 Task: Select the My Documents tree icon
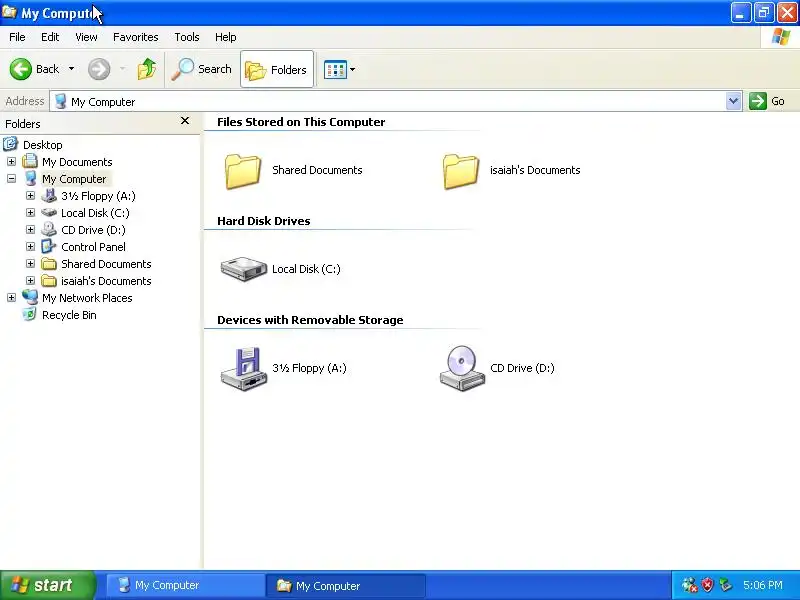tap(30, 161)
